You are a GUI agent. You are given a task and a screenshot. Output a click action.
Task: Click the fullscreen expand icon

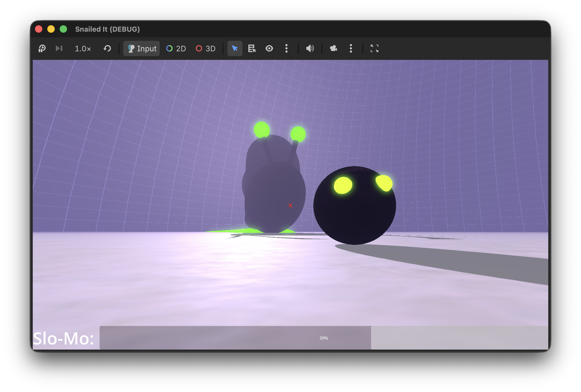(375, 49)
